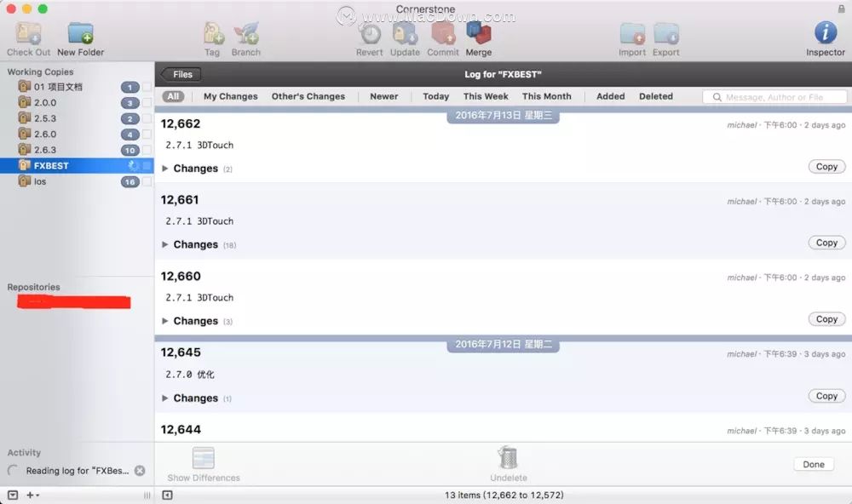Screen dimensions: 852x504
Task: Filter log by This Week
Action: click(486, 96)
